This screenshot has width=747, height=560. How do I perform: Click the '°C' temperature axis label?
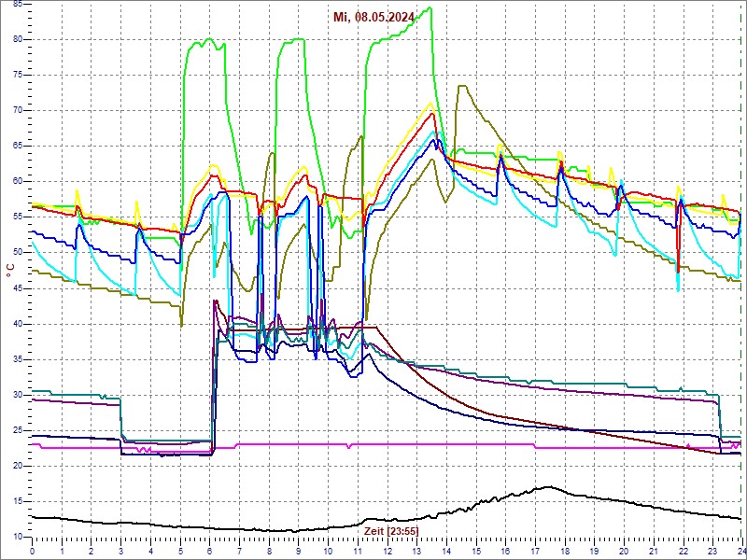pos(10,270)
